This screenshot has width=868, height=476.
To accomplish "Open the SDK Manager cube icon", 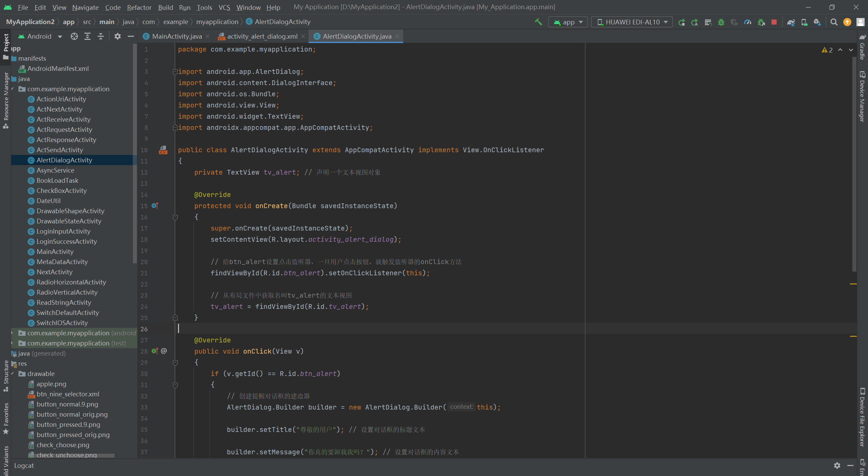I will click(817, 22).
